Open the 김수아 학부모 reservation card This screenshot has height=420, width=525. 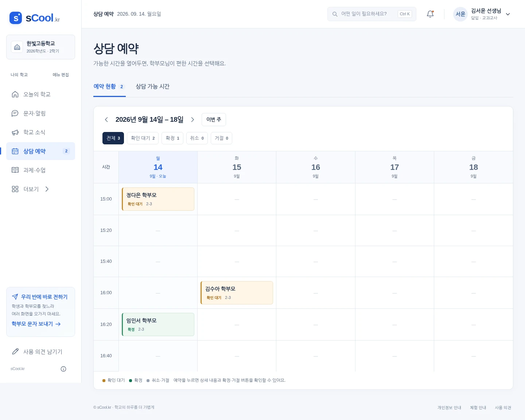pyautogui.click(x=237, y=293)
